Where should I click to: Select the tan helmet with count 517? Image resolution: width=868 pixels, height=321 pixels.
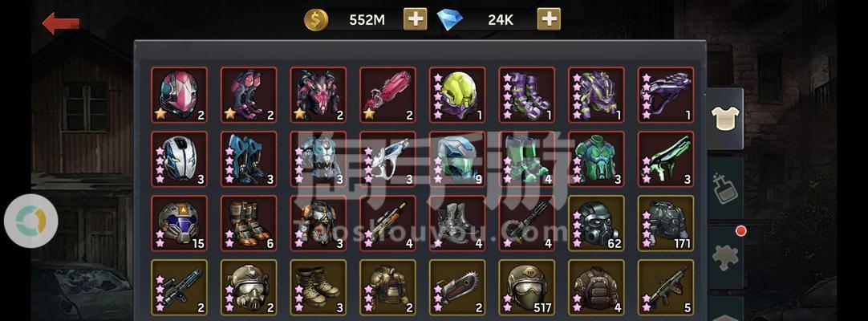(527, 287)
